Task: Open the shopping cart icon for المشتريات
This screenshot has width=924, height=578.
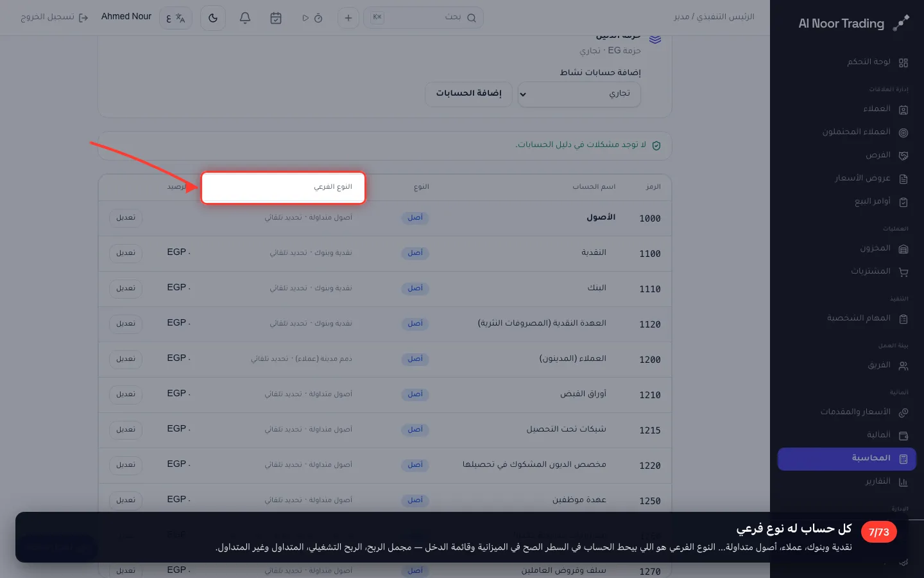Action: 903,272
